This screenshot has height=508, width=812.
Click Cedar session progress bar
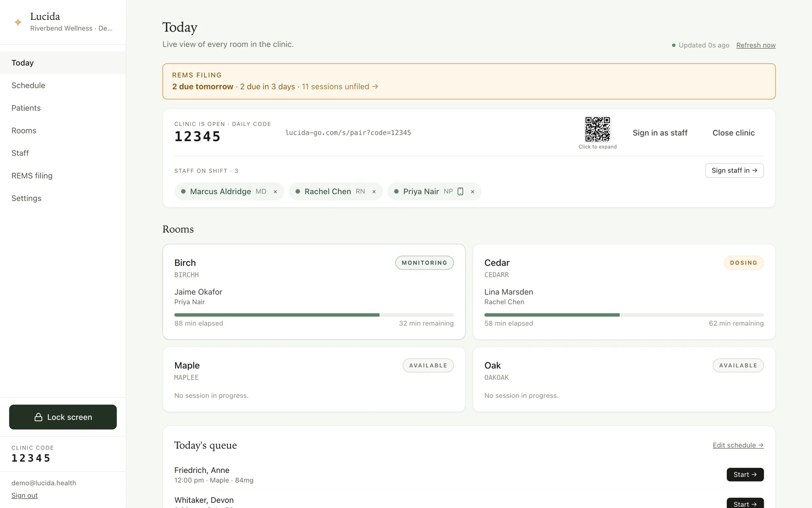(x=624, y=315)
